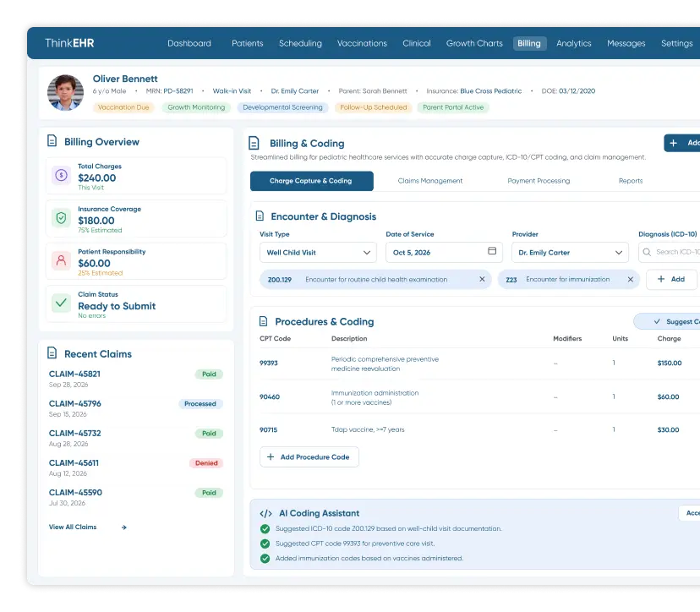This screenshot has height=612, width=700.
Task: Select the Billing nav item
Action: coord(529,43)
